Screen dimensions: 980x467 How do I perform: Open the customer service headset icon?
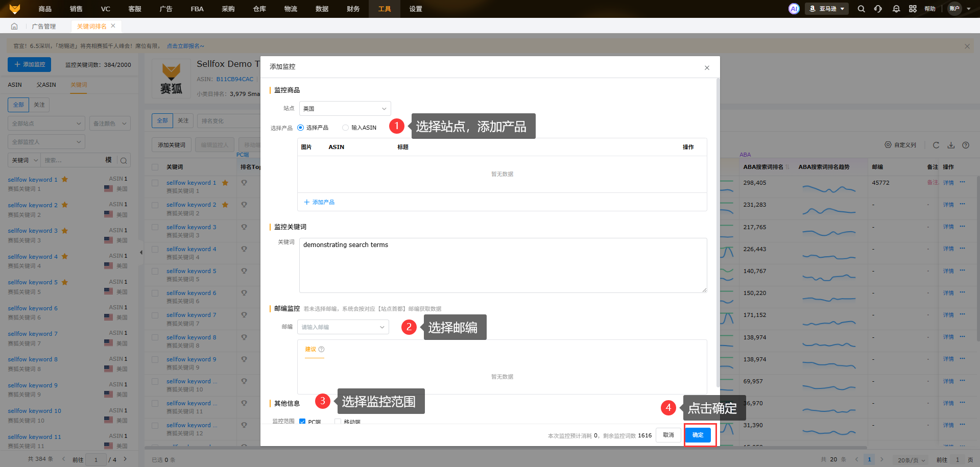pos(878,9)
